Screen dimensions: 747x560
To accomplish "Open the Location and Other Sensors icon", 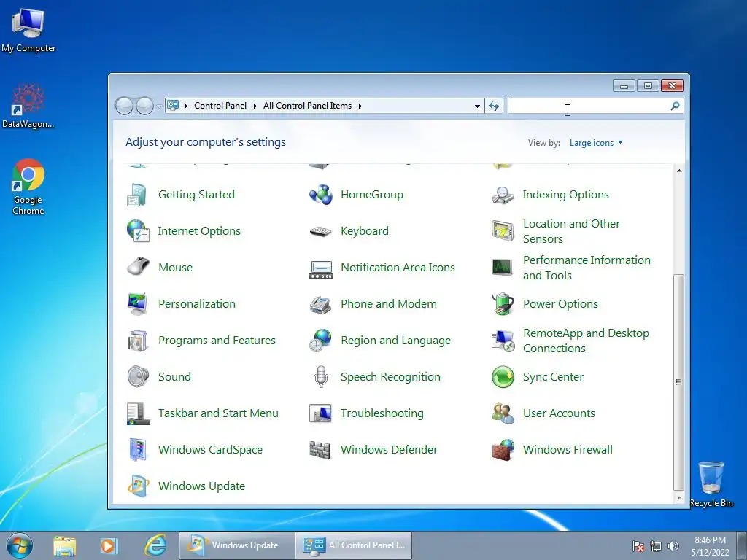I will (503, 231).
